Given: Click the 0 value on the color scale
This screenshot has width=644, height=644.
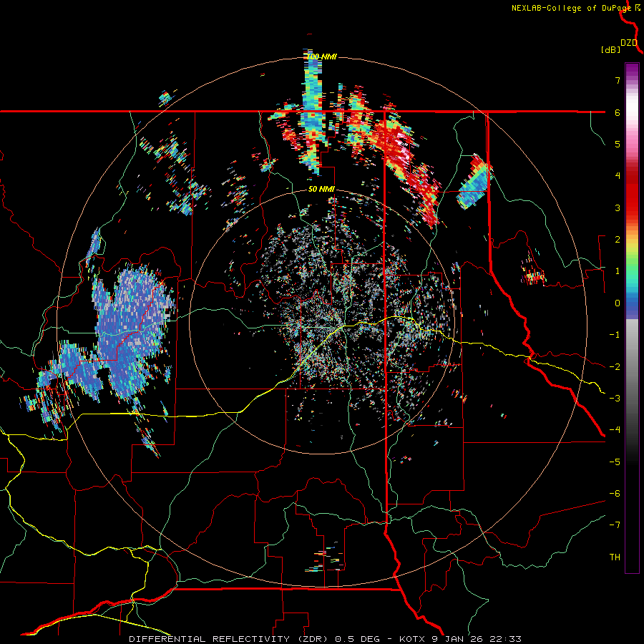Looking at the screenshot, I should [618, 303].
